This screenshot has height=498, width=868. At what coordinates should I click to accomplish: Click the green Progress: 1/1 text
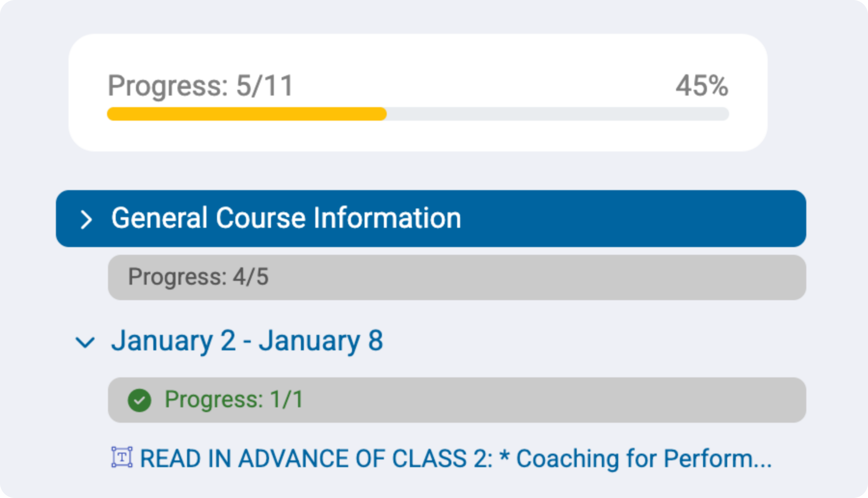pos(234,400)
